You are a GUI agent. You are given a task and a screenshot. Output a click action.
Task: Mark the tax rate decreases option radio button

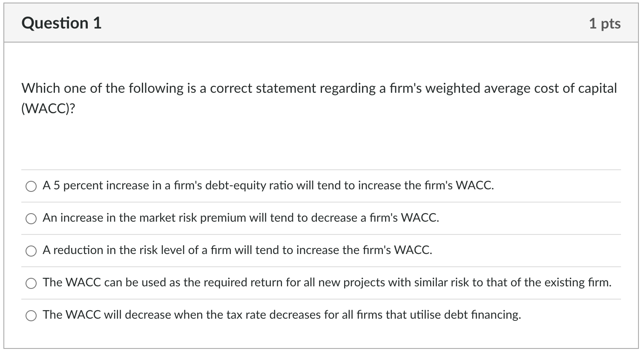pyautogui.click(x=31, y=316)
